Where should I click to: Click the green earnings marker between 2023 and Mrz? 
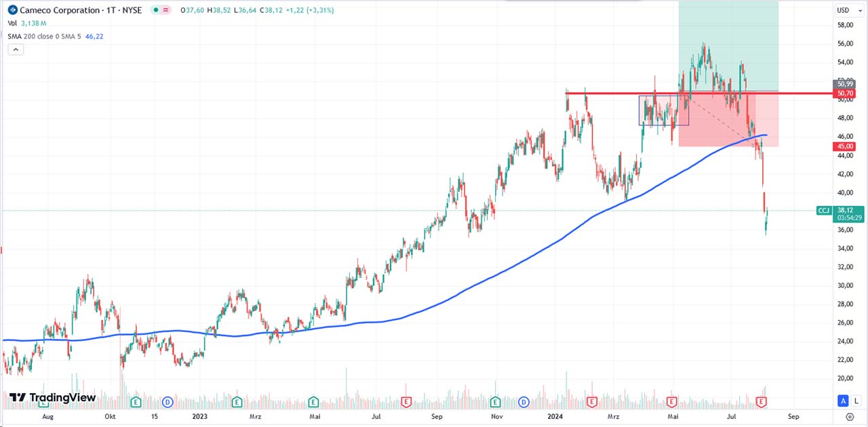coord(237,402)
